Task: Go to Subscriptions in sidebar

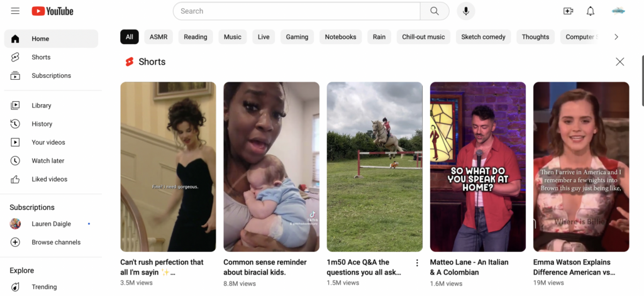Action: pyautogui.click(x=52, y=75)
